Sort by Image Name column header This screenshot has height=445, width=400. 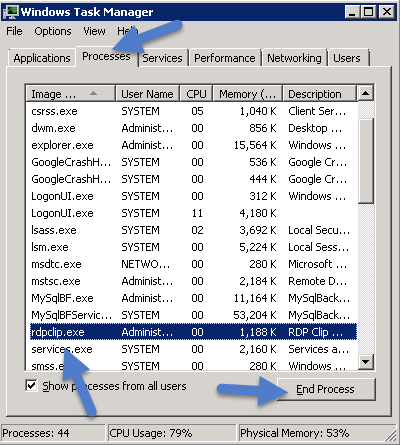(71, 94)
